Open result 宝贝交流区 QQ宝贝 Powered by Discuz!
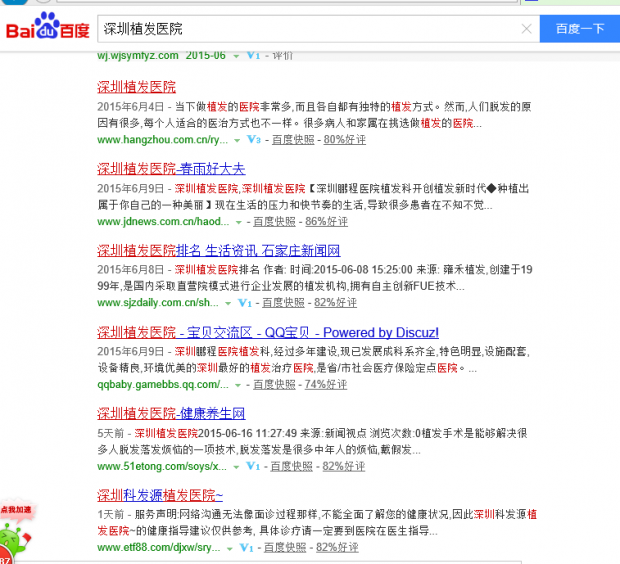The width and height of the screenshot is (620, 564). (268, 332)
